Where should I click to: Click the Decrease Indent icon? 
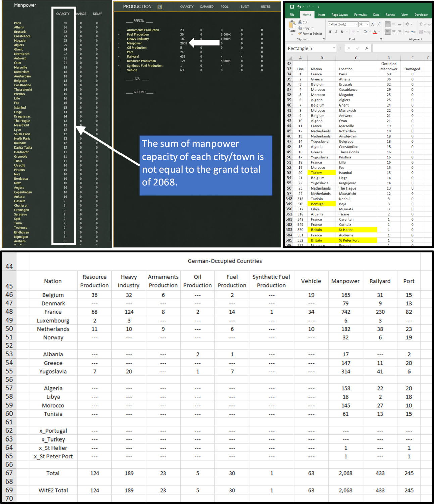(407, 32)
